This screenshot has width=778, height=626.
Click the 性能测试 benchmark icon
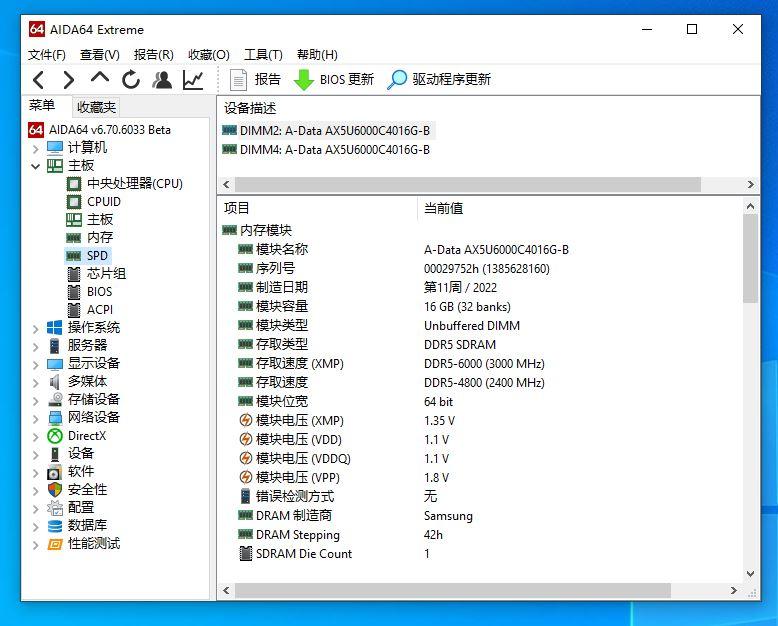(55, 544)
